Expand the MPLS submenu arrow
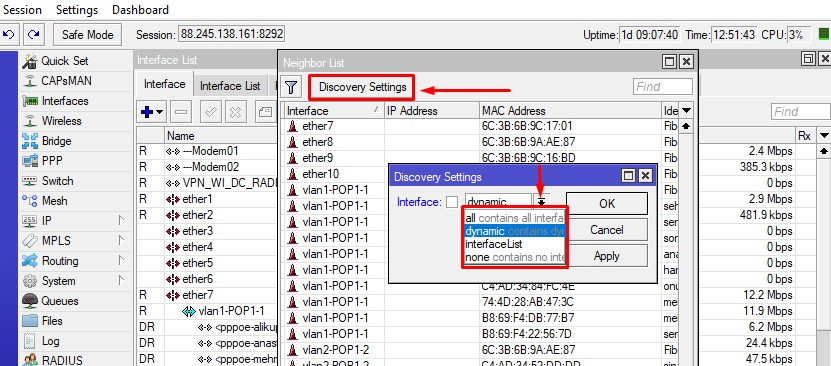 (121, 240)
